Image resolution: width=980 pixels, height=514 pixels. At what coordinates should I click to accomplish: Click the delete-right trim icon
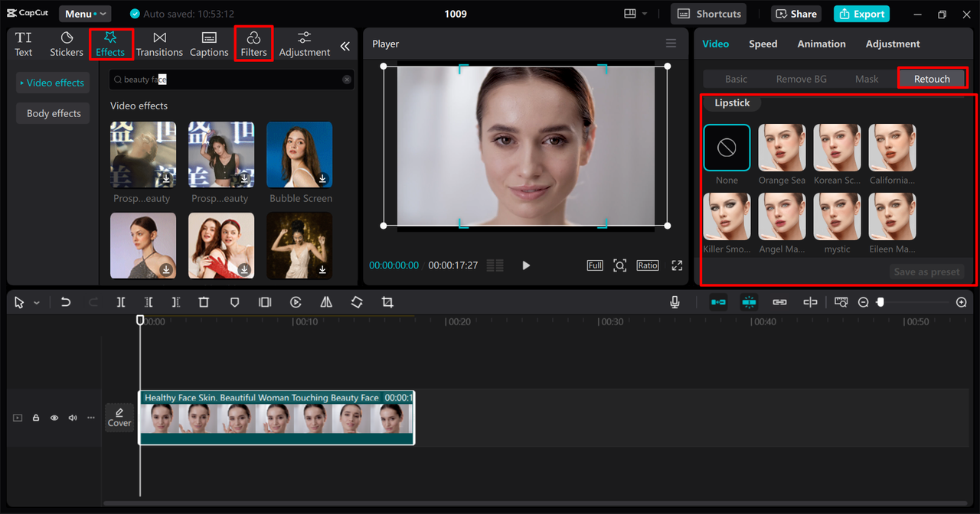176,302
